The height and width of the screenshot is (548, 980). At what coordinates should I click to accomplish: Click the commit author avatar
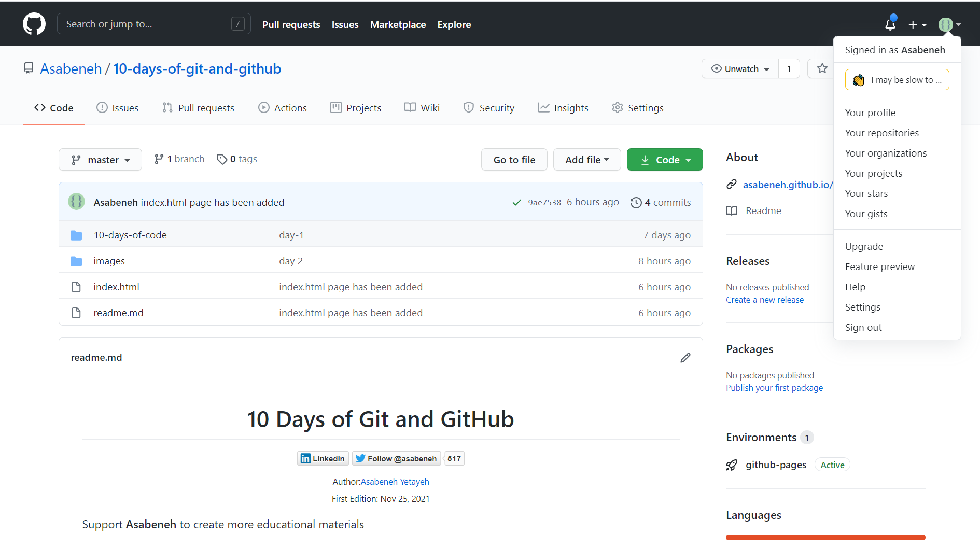click(x=77, y=202)
